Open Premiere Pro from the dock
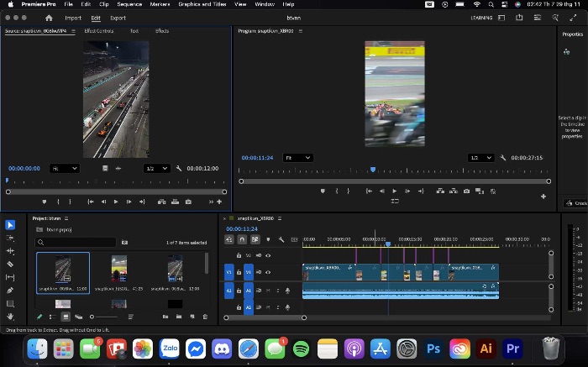The width and height of the screenshot is (588, 367). (x=512, y=349)
